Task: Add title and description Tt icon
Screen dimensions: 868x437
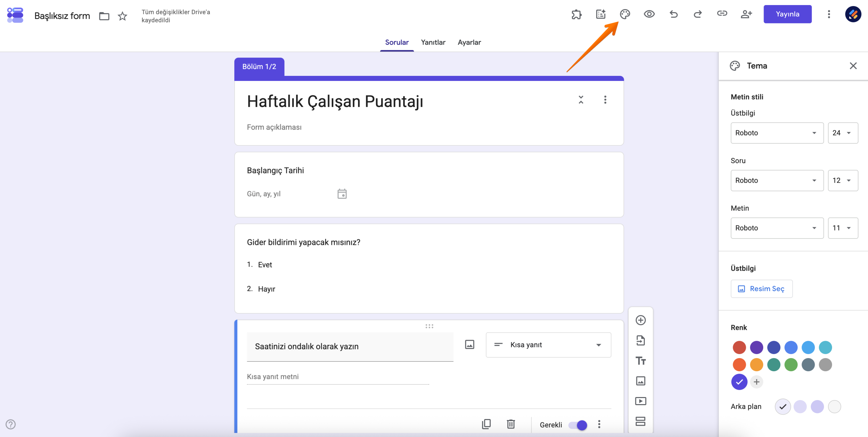Action: click(x=640, y=361)
